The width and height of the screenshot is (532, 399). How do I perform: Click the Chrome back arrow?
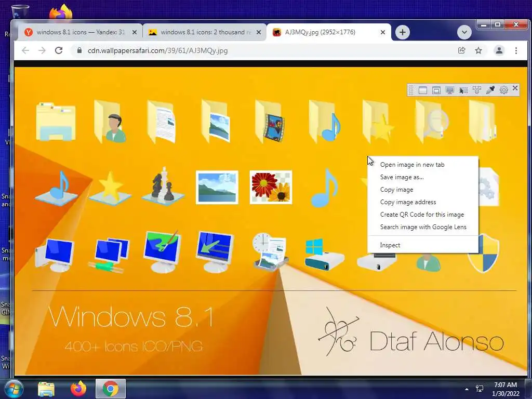[x=25, y=50]
